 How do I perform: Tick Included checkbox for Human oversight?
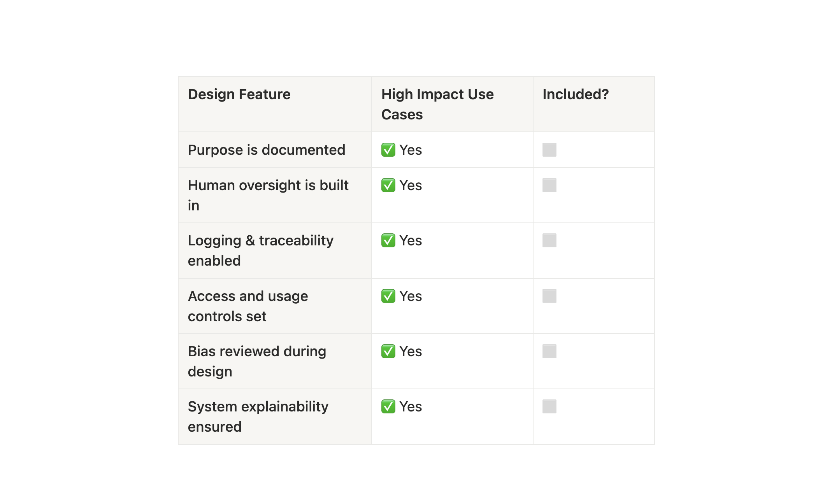tap(549, 185)
